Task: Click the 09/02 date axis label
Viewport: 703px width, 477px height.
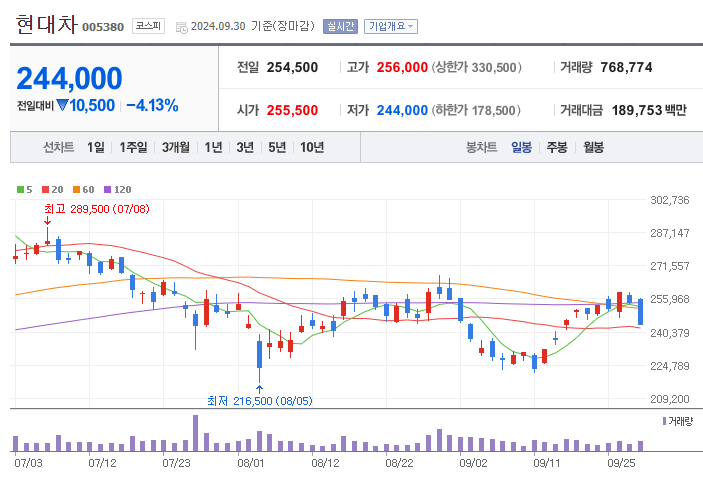Action: tap(473, 463)
